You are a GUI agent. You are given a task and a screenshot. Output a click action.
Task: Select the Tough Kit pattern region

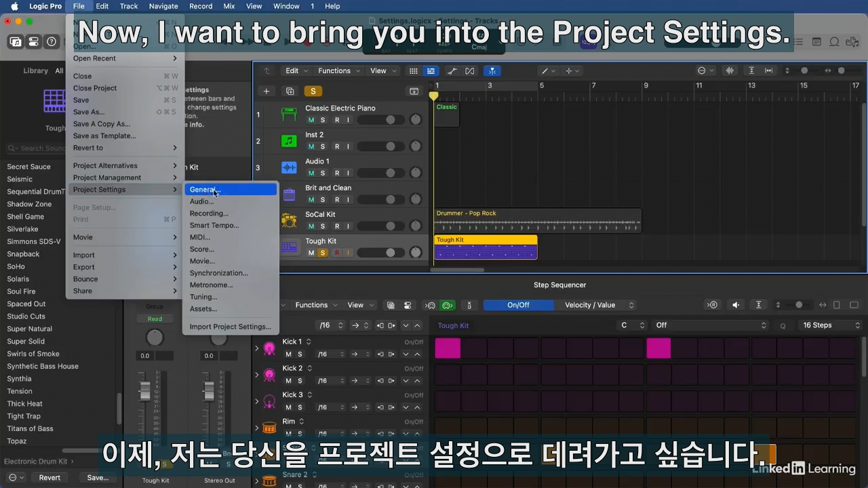pos(486,247)
